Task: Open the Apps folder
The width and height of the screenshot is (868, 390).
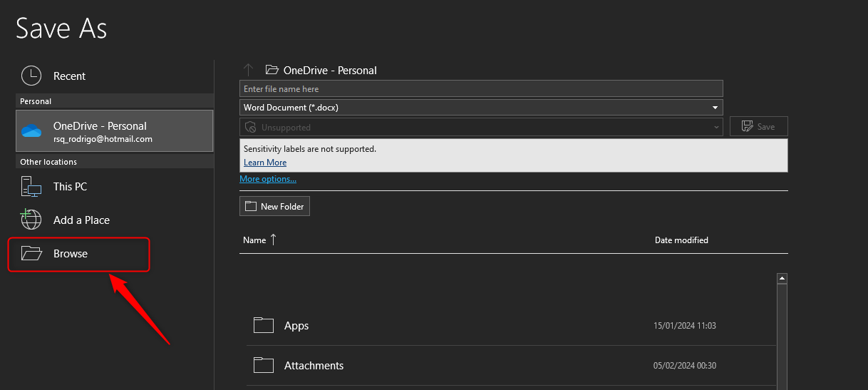Action: (x=510, y=326)
